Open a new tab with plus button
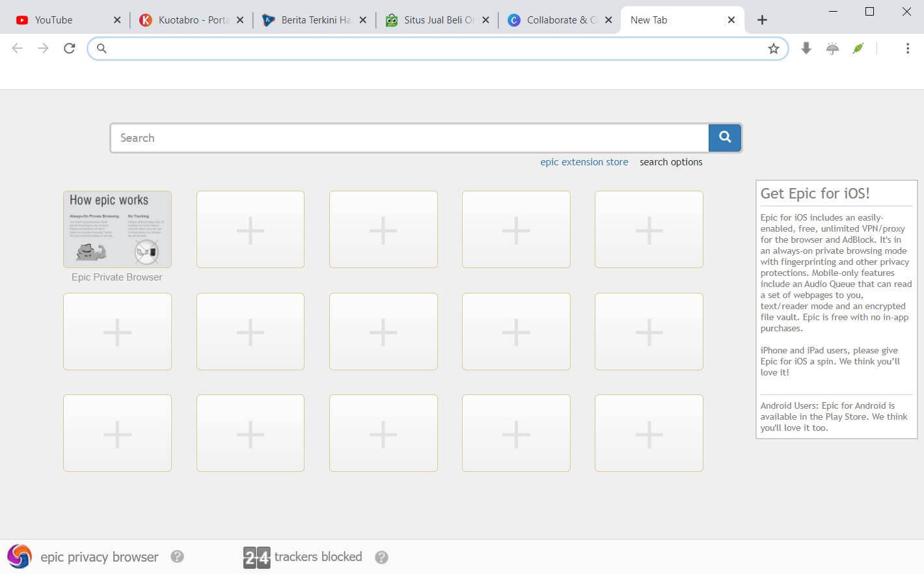The image size is (924, 574). [x=762, y=20]
